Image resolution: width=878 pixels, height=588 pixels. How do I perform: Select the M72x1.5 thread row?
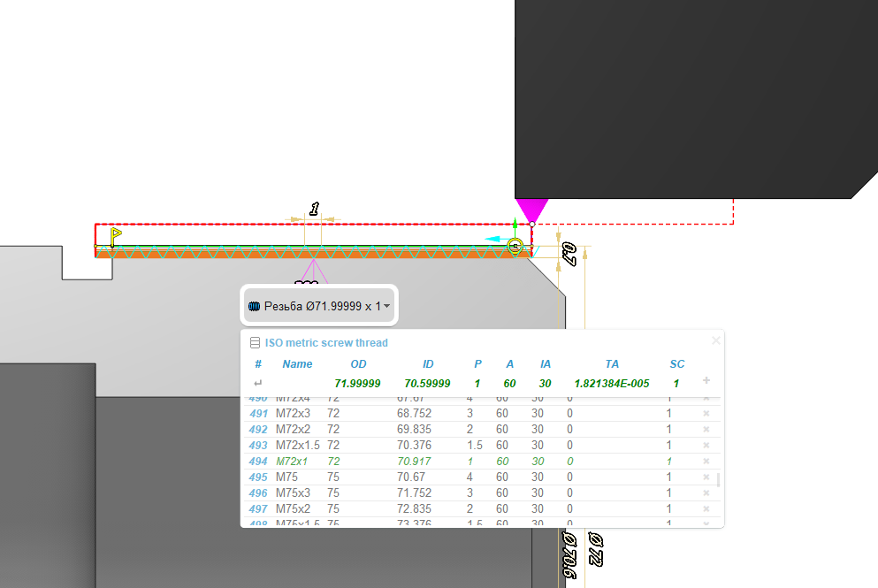click(297, 446)
